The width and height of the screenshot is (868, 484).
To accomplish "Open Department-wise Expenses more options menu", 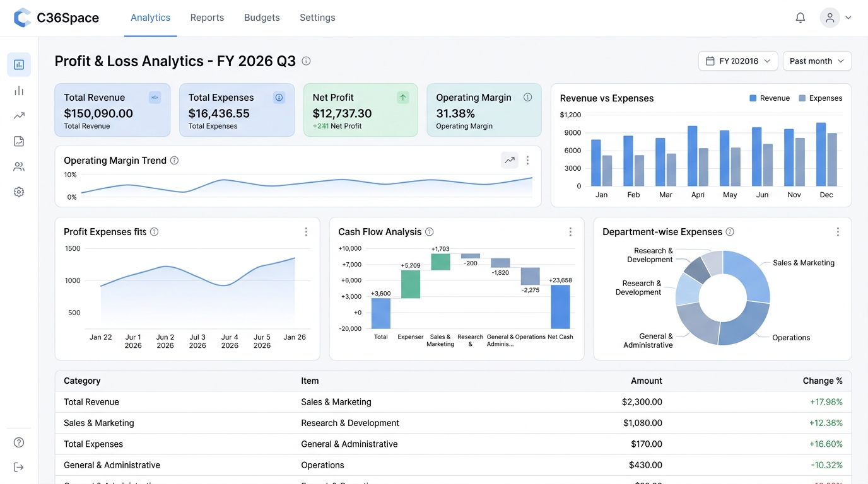I will 838,232.
